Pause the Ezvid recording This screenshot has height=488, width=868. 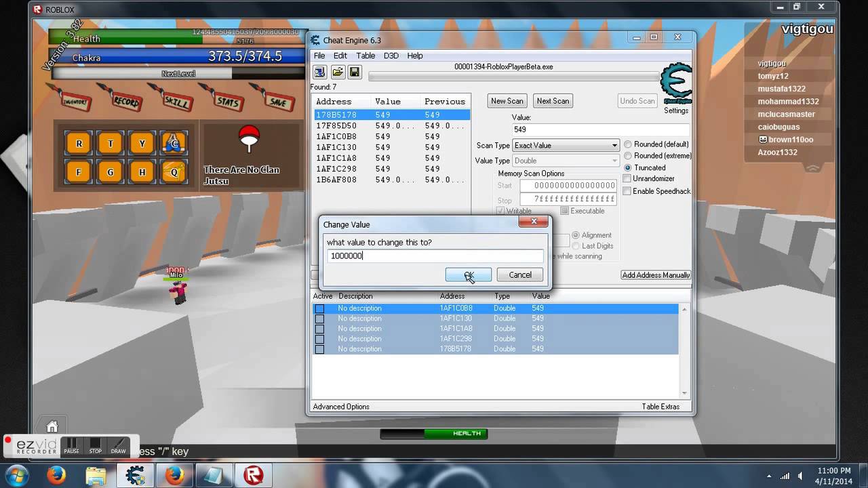72,446
